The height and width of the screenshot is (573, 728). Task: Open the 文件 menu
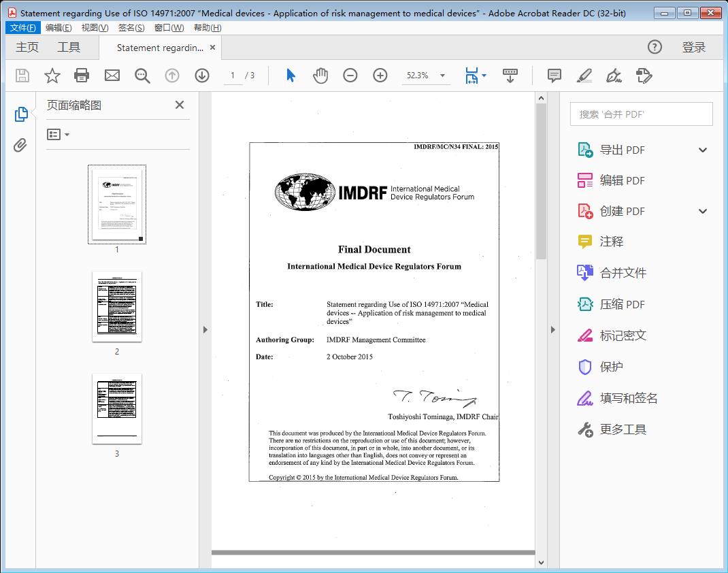tap(22, 28)
